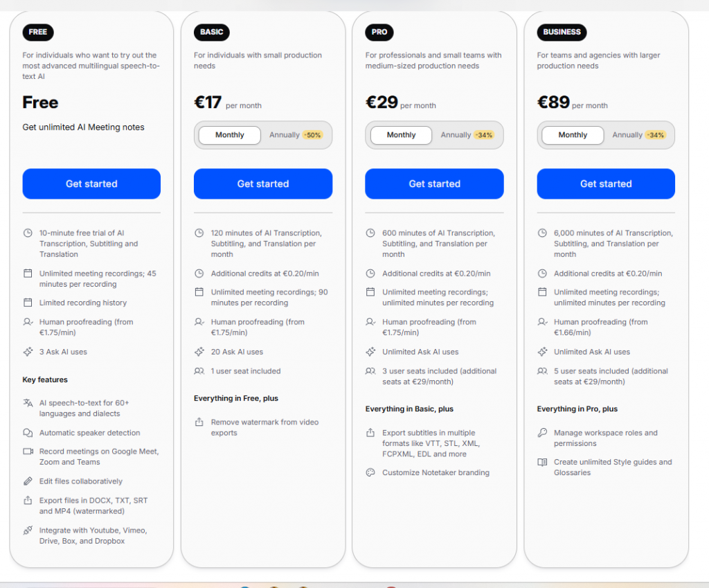The height and width of the screenshot is (588, 709).
Task: Switch Basic plan billing to Annually
Action: pos(296,135)
